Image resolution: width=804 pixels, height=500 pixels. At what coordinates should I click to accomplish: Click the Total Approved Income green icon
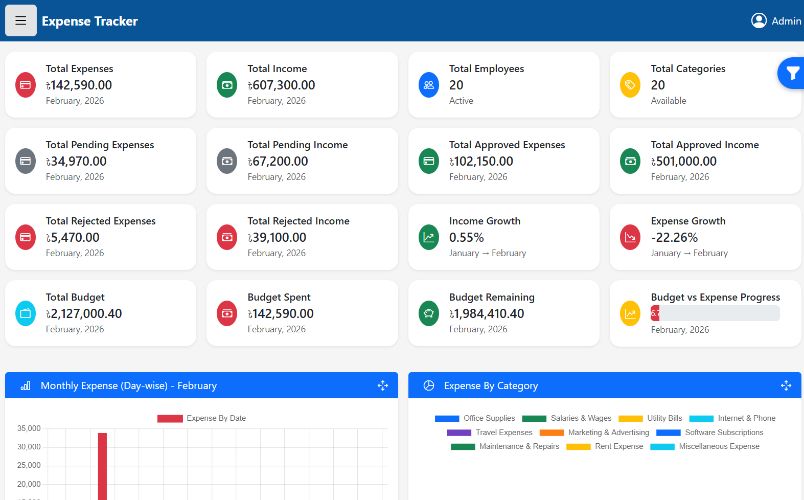point(630,161)
